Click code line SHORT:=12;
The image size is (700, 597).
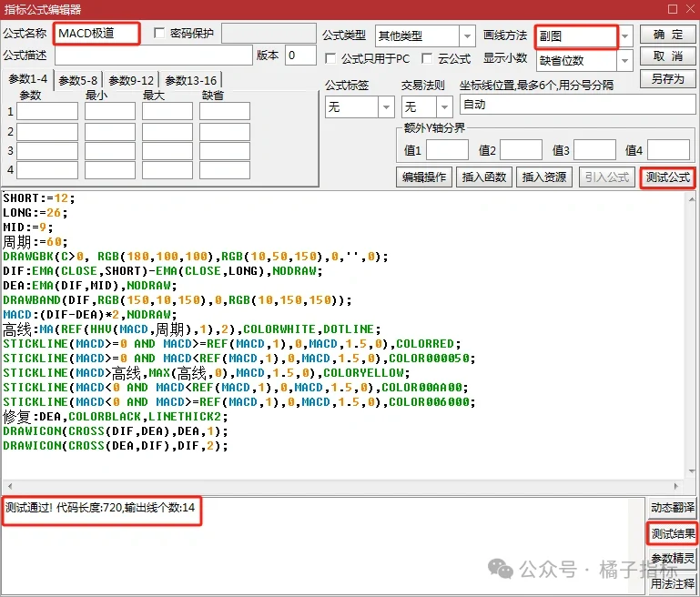(x=39, y=198)
